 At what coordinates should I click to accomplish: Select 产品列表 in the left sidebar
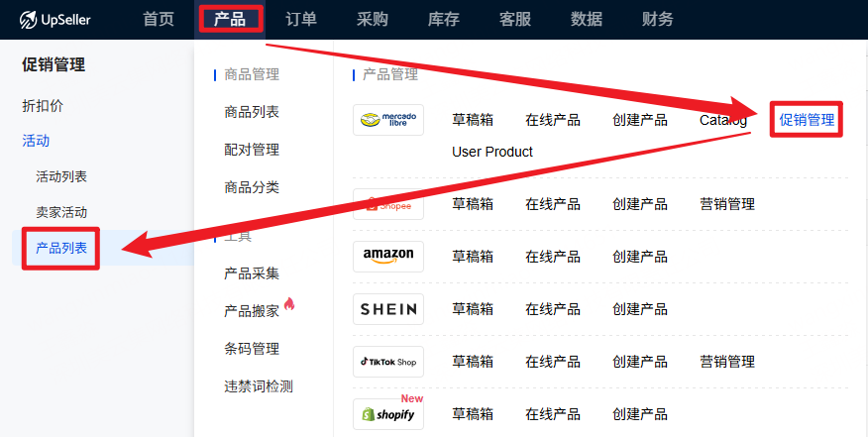point(61,248)
